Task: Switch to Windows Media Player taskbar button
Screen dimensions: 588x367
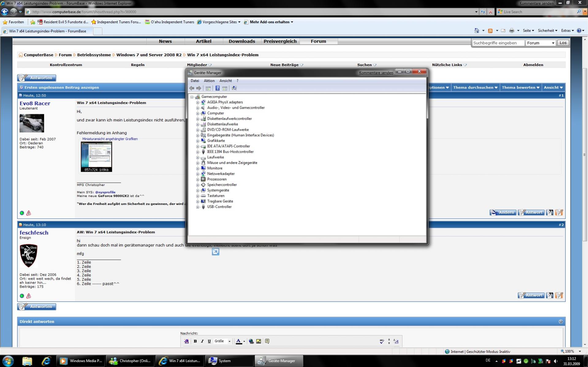Action: 81,361
